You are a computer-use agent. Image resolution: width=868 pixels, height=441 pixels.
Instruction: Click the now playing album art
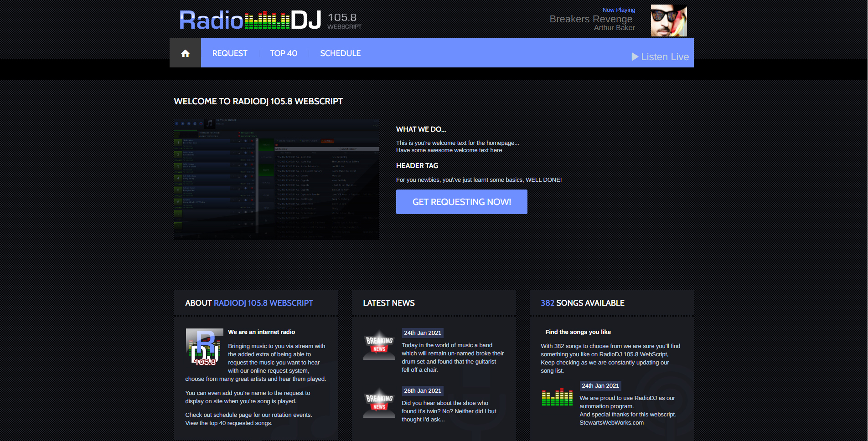point(668,21)
